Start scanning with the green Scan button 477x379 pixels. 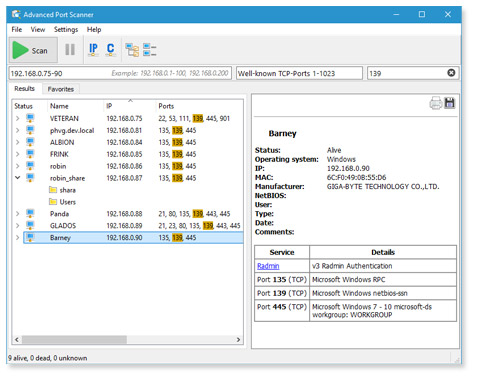coord(33,50)
